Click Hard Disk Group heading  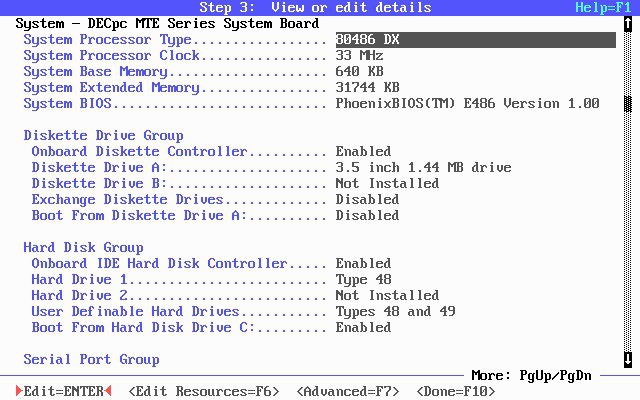click(x=83, y=247)
